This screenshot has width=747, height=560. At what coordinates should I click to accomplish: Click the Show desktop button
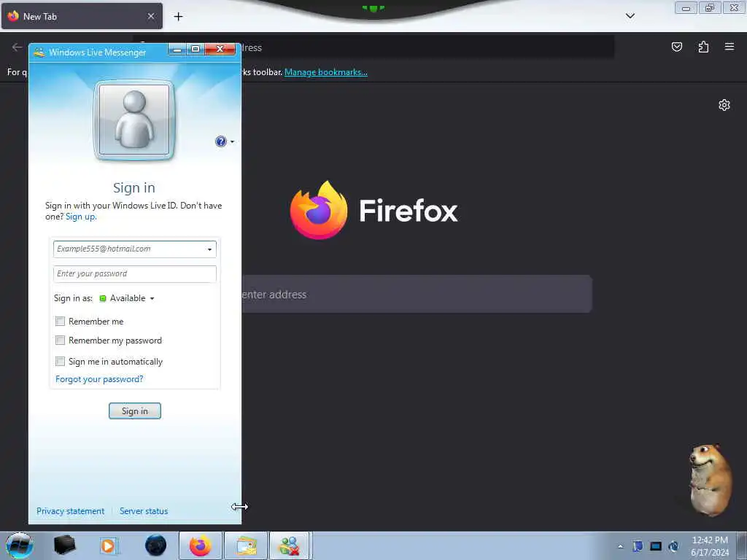coord(742,545)
